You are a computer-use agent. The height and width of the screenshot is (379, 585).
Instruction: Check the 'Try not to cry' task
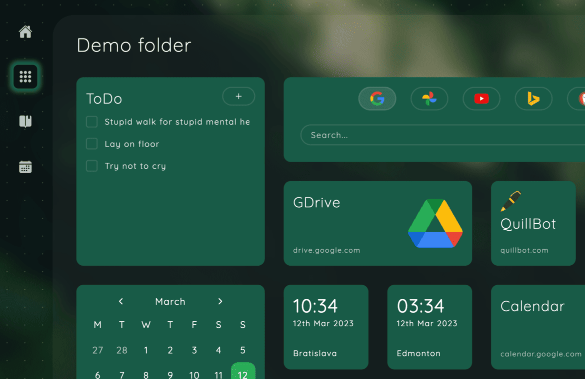coord(92,166)
